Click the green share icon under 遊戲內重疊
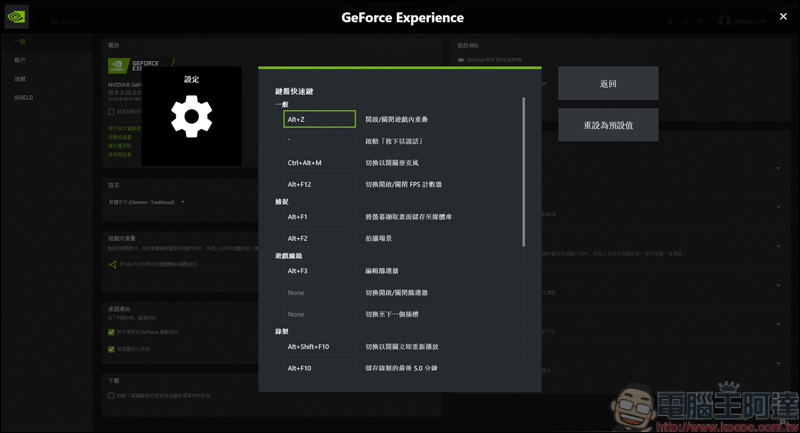 pyautogui.click(x=113, y=264)
